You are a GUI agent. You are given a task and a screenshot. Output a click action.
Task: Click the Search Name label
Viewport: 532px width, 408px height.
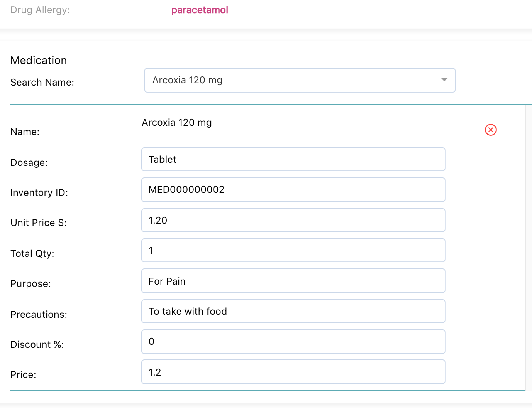[x=42, y=82]
